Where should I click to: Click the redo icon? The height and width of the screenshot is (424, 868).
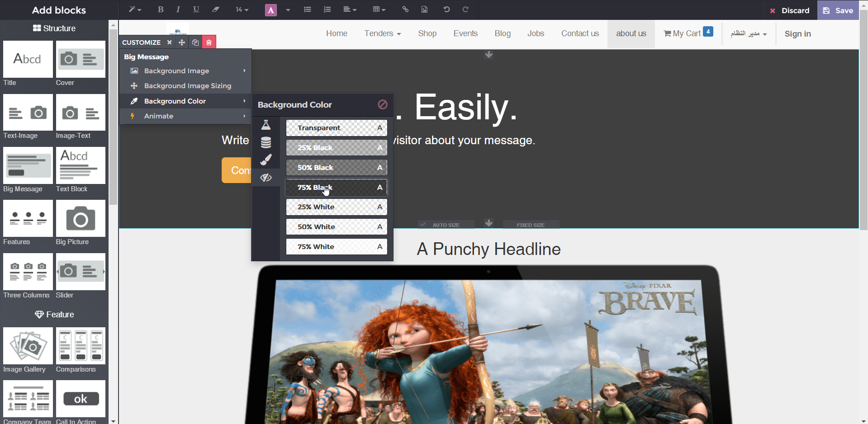pyautogui.click(x=465, y=9)
